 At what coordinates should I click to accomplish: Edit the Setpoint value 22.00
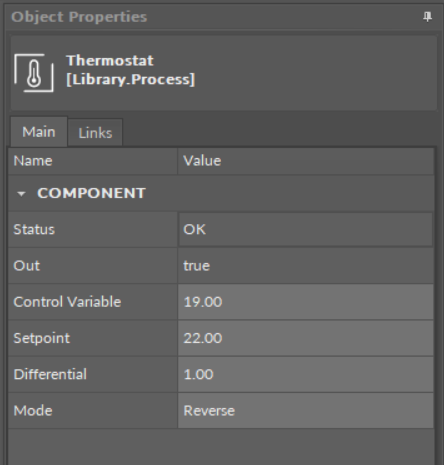[306, 338]
